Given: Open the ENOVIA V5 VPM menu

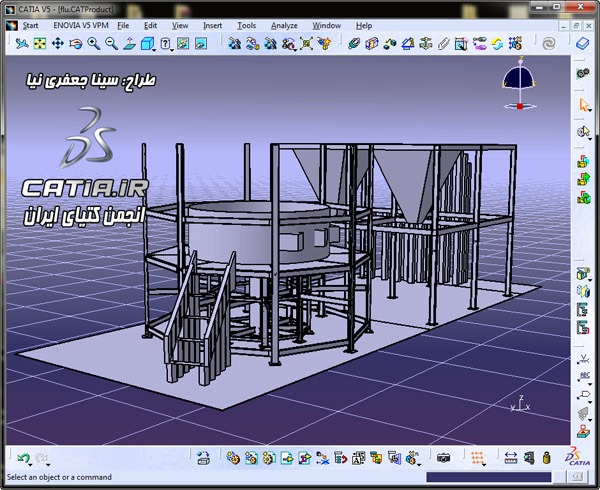Looking at the screenshot, I should tap(81, 26).
